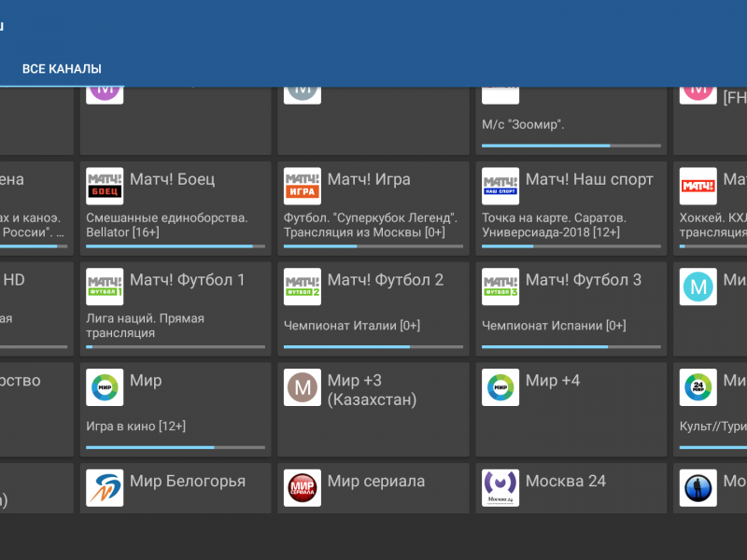Open the Мир +3 (Казахстан) channel title
The height and width of the screenshot is (560, 747).
click(x=372, y=390)
